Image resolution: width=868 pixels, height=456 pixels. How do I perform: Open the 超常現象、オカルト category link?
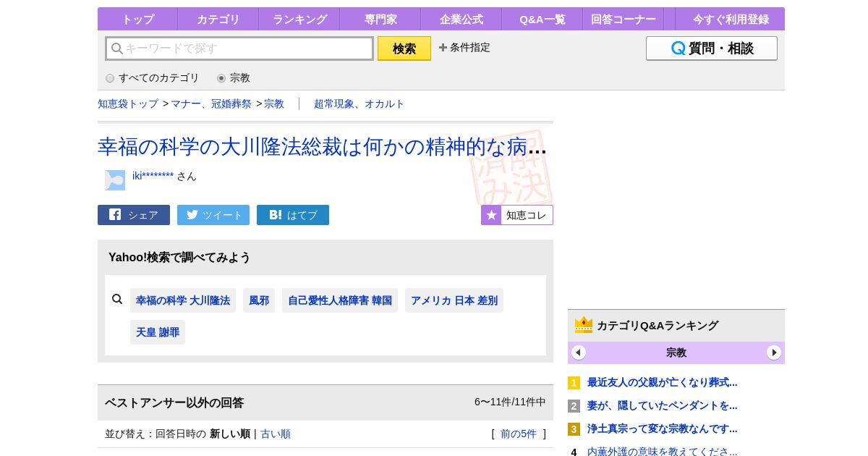tap(359, 104)
